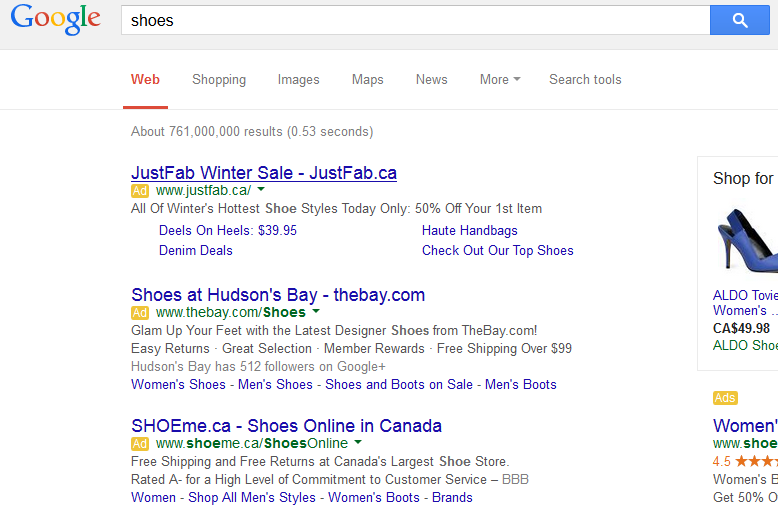This screenshot has width=778, height=516.
Task: Click the Ad badge beside www.justfab.ca
Action: pyautogui.click(x=140, y=190)
